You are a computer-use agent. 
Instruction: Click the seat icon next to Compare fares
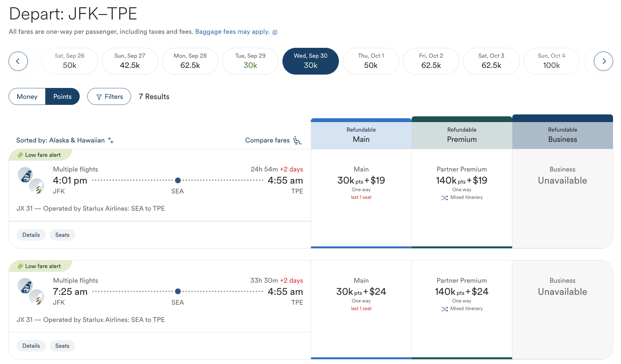[x=297, y=140]
